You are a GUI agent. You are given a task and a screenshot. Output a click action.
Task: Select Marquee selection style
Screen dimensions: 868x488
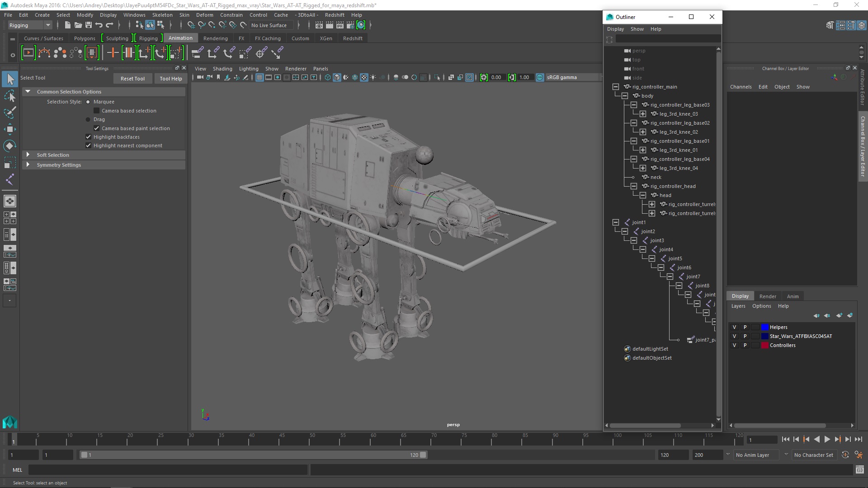[x=88, y=102]
